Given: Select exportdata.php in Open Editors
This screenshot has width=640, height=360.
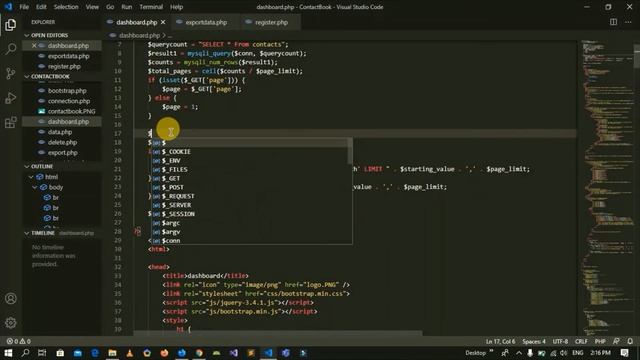Looking at the screenshot, I should [62, 56].
